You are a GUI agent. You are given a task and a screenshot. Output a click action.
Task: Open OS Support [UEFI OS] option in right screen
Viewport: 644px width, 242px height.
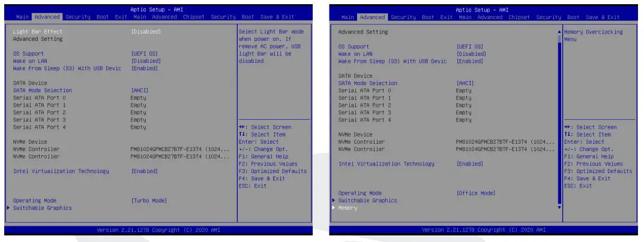click(x=469, y=46)
